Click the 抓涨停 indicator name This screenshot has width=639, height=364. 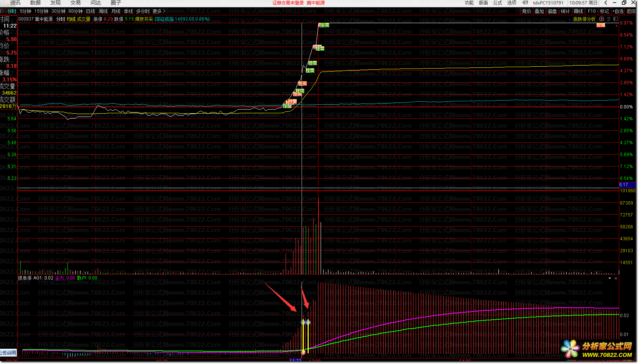coord(25,278)
